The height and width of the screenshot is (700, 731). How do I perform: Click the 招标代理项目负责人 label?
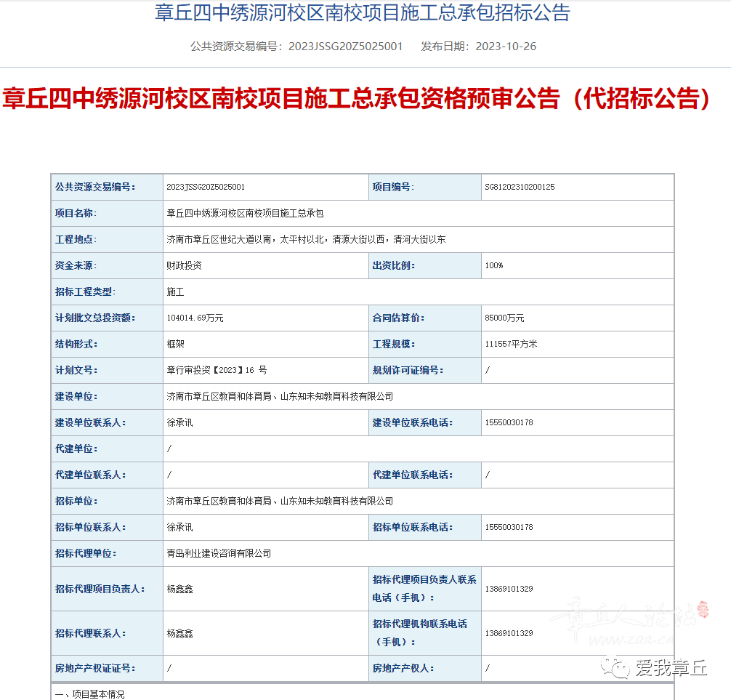[x=100, y=589]
